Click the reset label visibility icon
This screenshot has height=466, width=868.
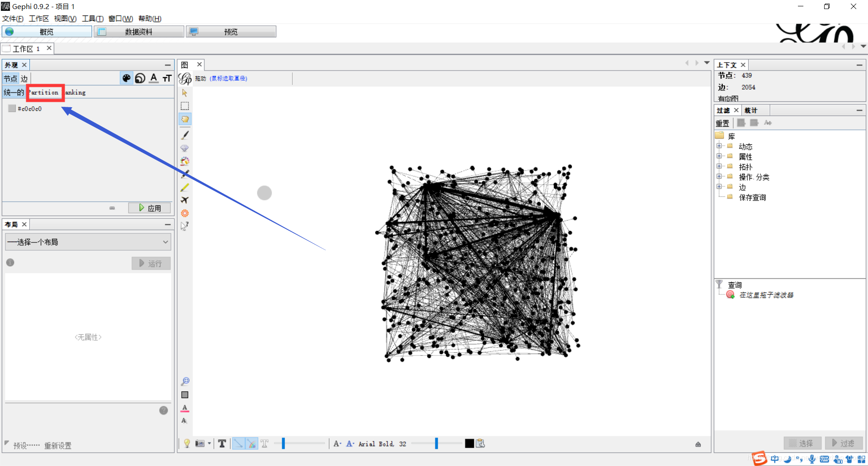(x=184, y=421)
